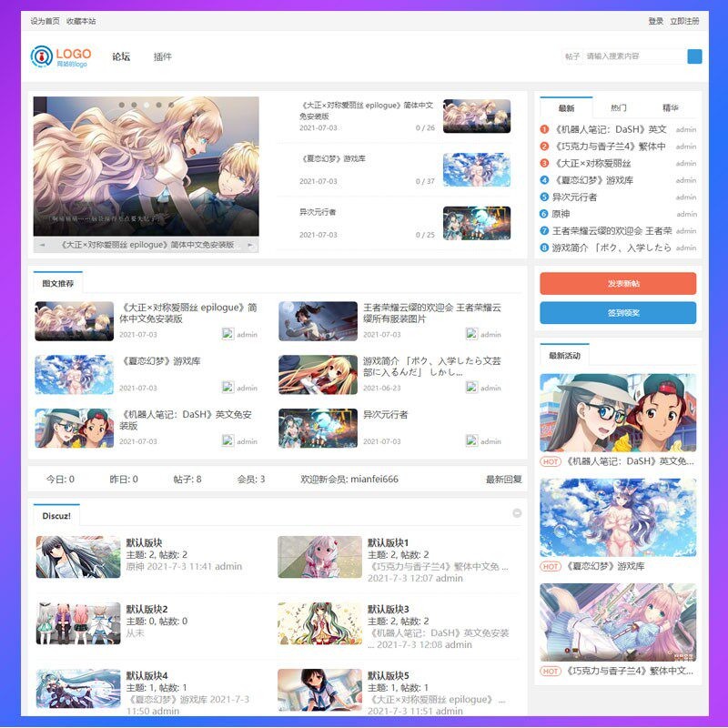The image size is (728, 728).
Task: Click next slide arrow in carousel caption
Action: pos(250,245)
